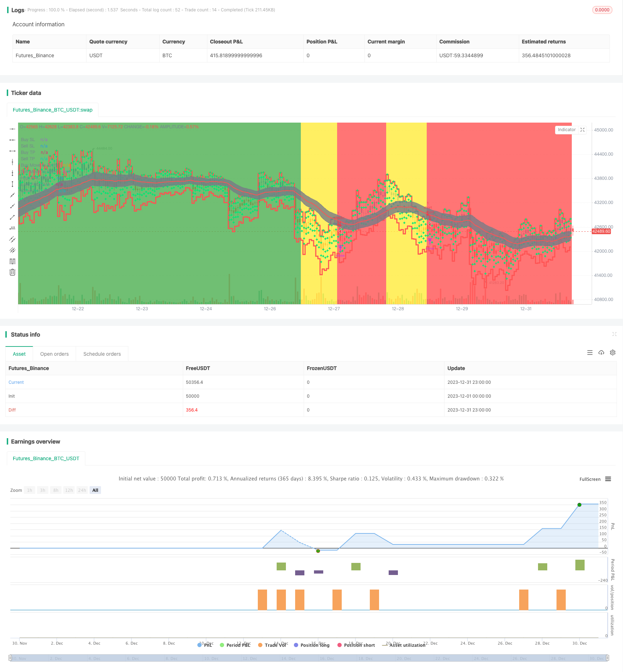The width and height of the screenshot is (623, 672).
Task: Delete all drawings with the trash icon
Action: (12, 273)
